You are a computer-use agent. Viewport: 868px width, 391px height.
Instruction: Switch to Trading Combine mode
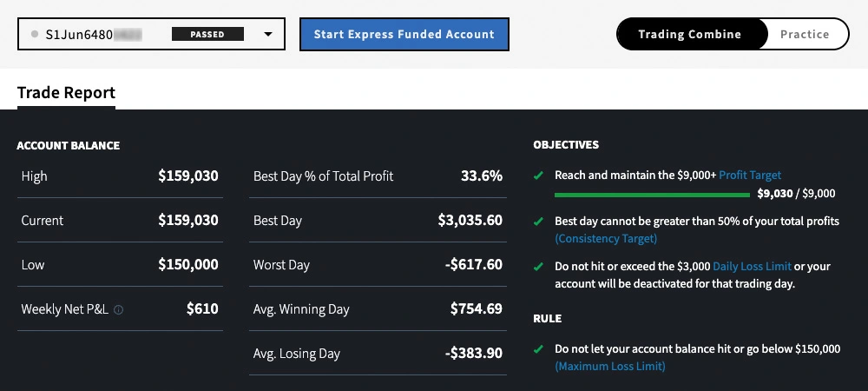click(690, 35)
